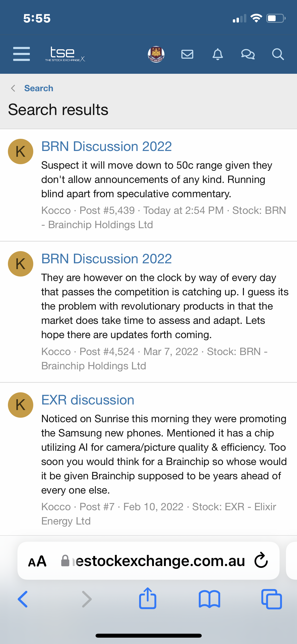Open the chat bubbles icon
This screenshot has width=297, height=644.
tap(248, 54)
